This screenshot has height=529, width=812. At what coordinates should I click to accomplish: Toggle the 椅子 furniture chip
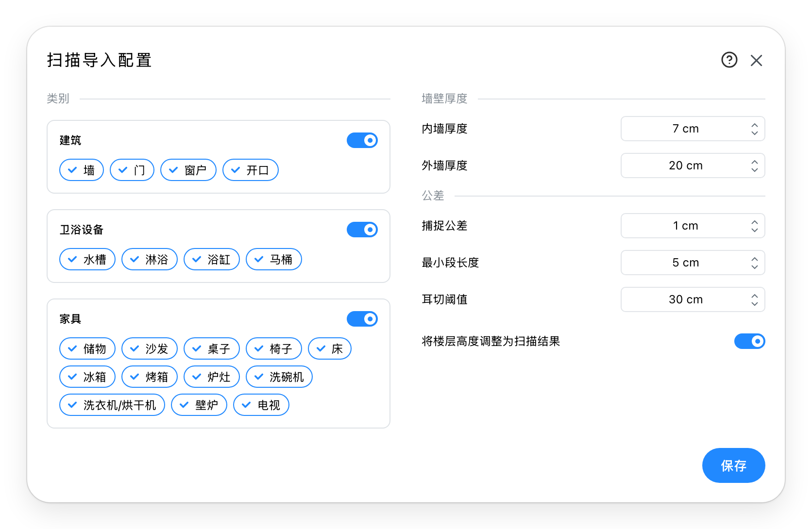[x=274, y=348]
